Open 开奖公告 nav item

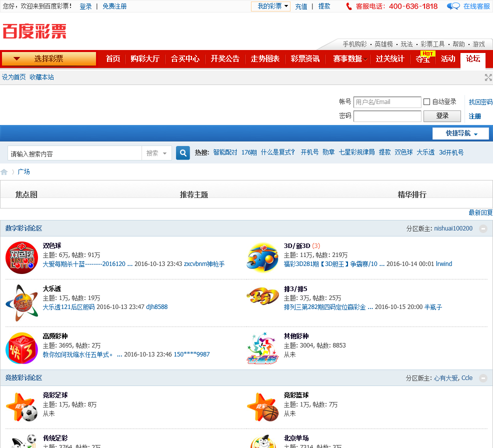point(225,59)
